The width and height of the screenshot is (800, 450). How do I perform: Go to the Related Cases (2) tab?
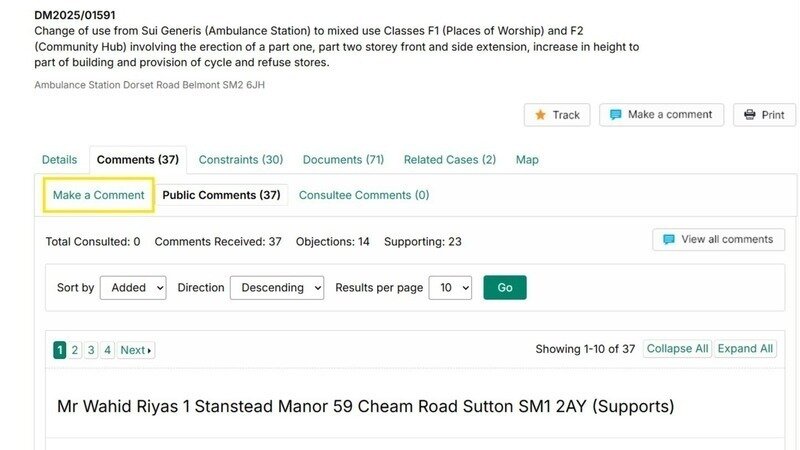coord(449,160)
